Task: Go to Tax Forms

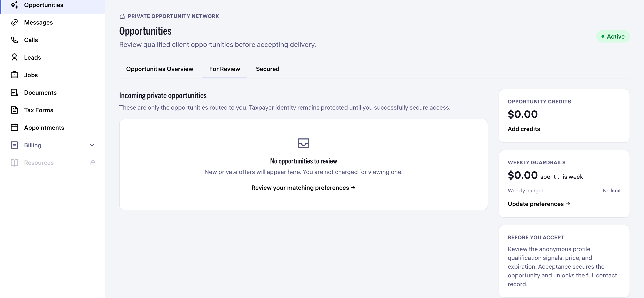Action: click(x=53, y=110)
